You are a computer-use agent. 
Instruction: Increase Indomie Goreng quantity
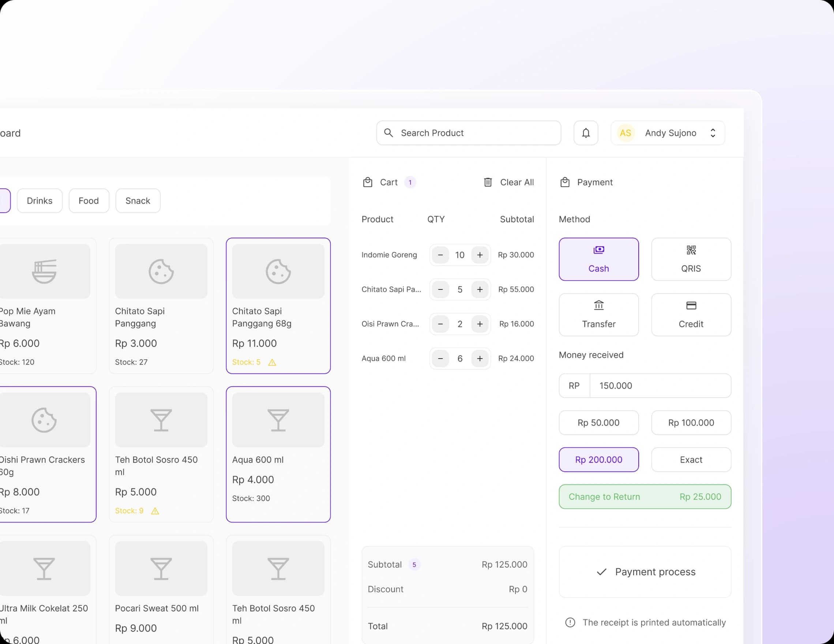(x=480, y=255)
